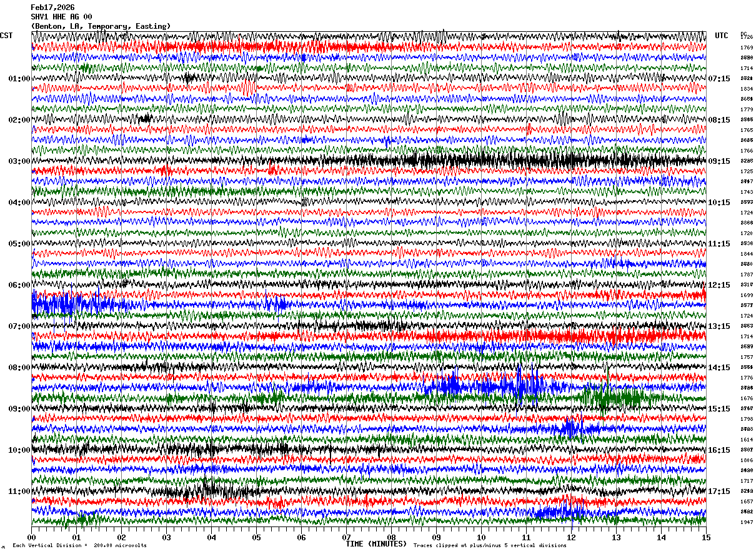Click minute tick label "12" on time axis

click(571, 537)
